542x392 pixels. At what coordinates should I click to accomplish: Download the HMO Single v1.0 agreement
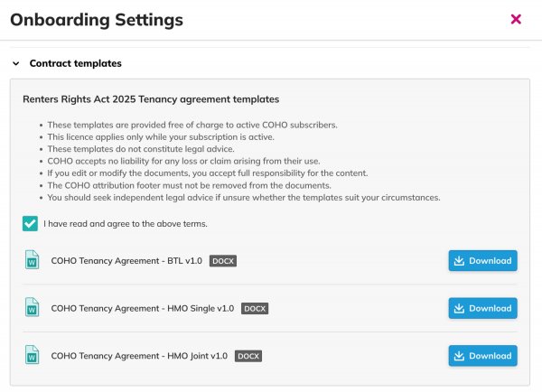tap(482, 308)
